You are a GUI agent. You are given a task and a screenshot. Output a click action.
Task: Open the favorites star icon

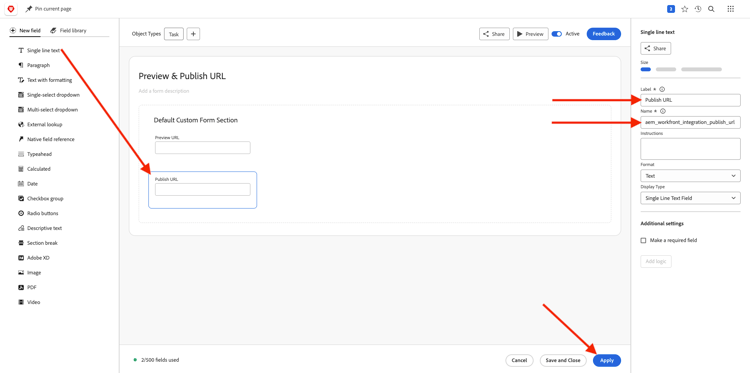tap(684, 9)
